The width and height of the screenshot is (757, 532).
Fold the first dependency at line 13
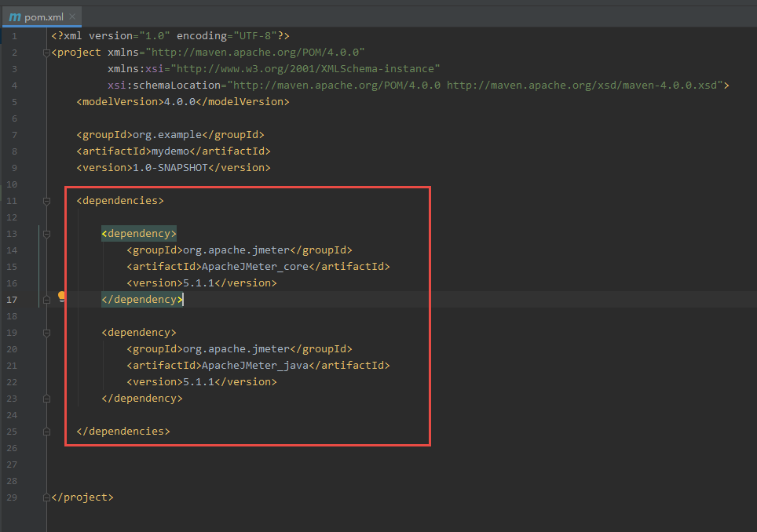(47, 234)
